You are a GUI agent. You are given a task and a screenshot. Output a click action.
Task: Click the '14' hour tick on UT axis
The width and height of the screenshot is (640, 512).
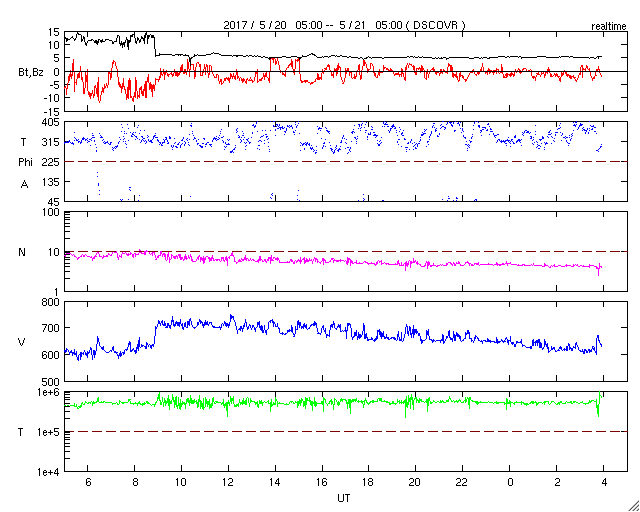pyautogui.click(x=275, y=482)
